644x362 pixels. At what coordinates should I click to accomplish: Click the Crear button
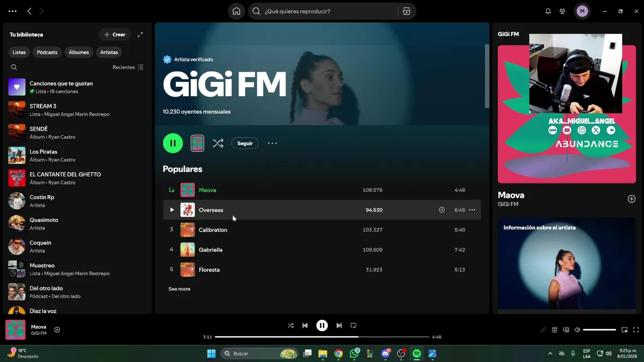point(115,35)
